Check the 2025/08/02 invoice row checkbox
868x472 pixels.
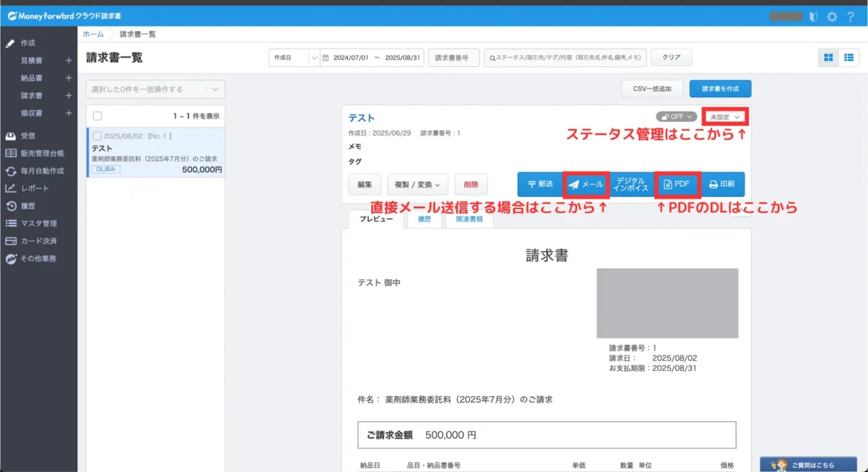[97, 136]
